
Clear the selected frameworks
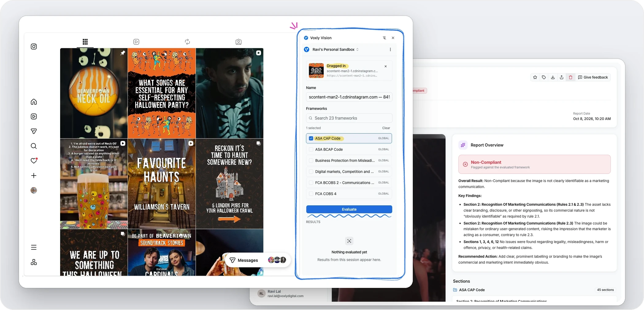(x=386, y=128)
